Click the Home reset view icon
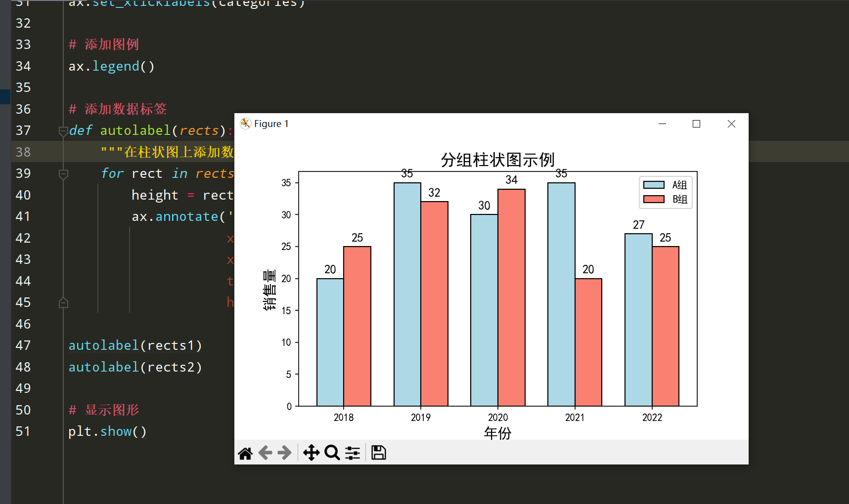 pos(245,453)
